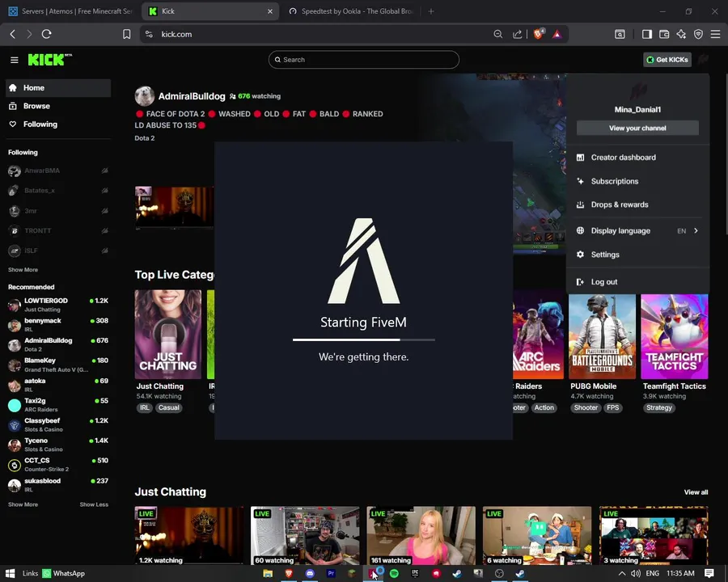728x582 pixels.
Task: Click the View your channel button
Action: (637, 128)
